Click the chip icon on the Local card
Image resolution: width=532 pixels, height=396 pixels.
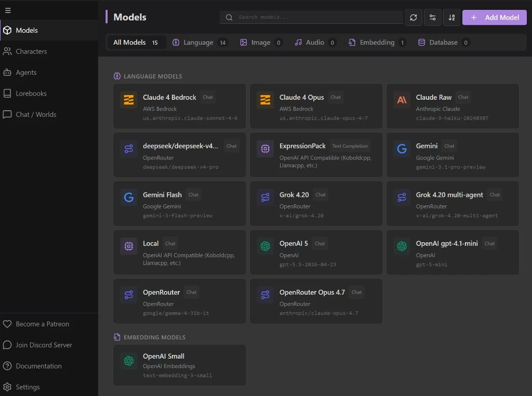129,246
